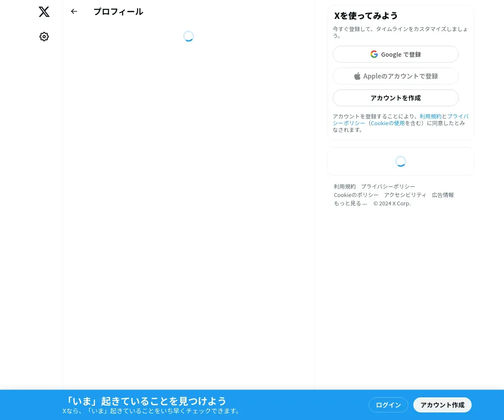Open the 広告情報 footer link
Screen dimensions: 504x420
coord(443,195)
